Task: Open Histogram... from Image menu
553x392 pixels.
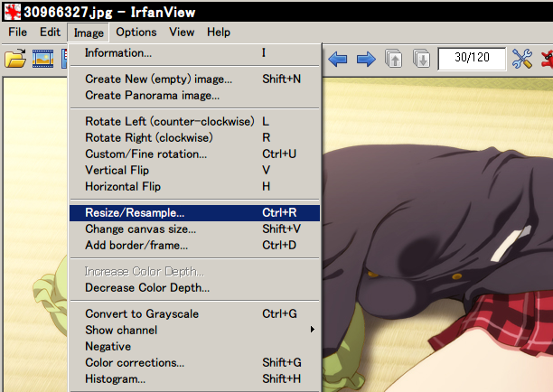Action: click(194, 378)
